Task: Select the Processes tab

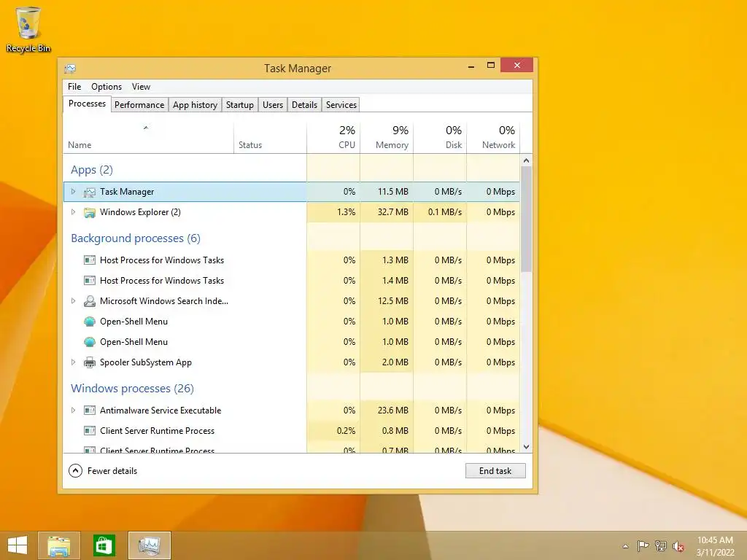Action: point(88,104)
